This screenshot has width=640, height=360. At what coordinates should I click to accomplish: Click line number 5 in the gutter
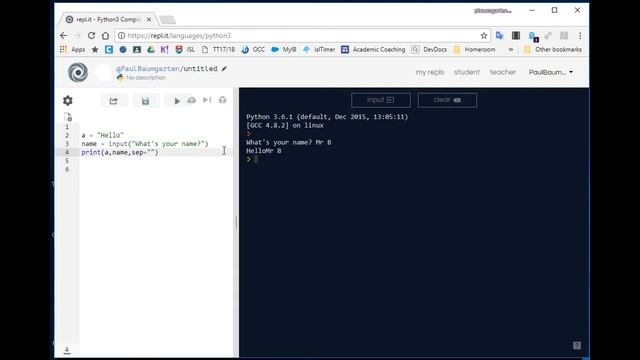pyautogui.click(x=67, y=161)
